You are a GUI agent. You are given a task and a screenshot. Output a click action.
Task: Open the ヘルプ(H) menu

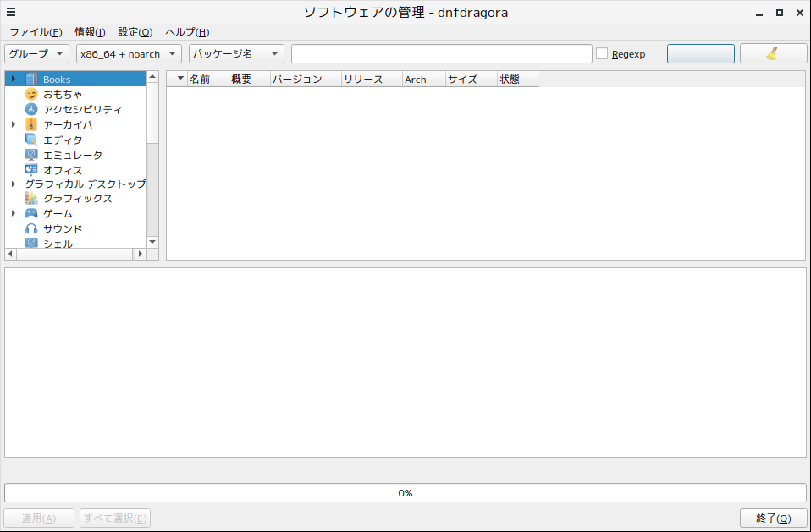point(187,32)
